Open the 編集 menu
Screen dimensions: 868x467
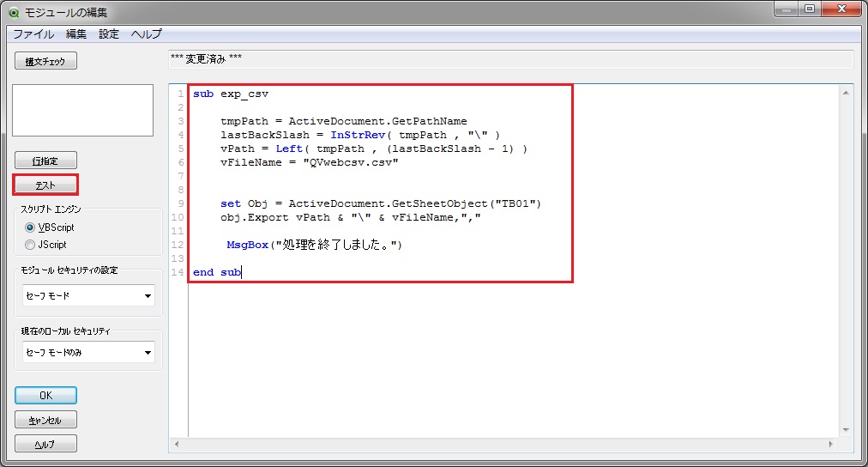click(x=75, y=33)
